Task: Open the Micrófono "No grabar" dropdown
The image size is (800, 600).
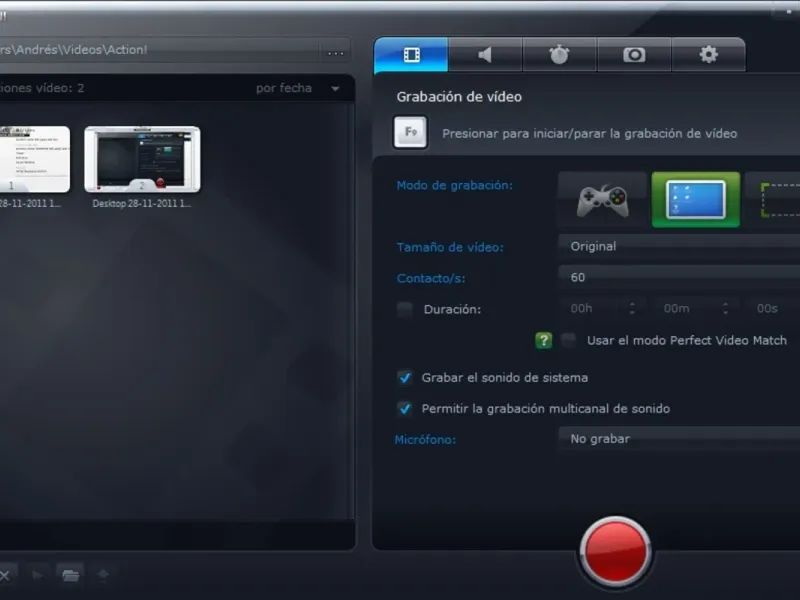Action: [680, 439]
